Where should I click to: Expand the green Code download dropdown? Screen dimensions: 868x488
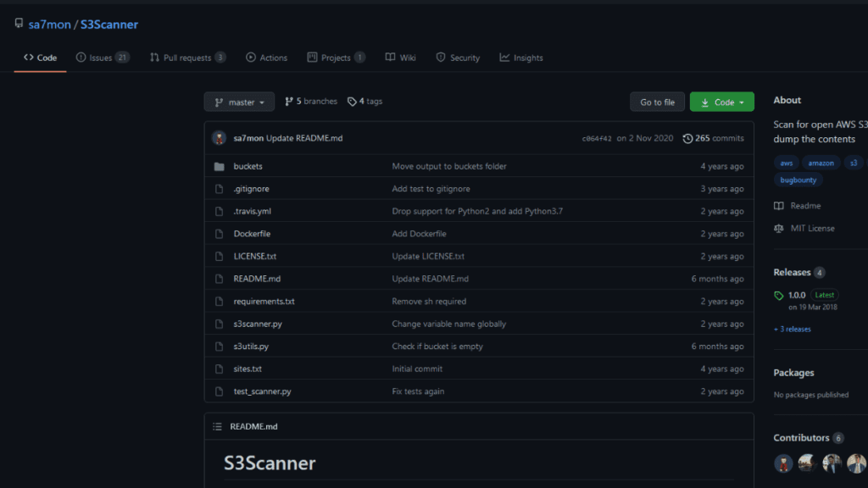(x=722, y=102)
